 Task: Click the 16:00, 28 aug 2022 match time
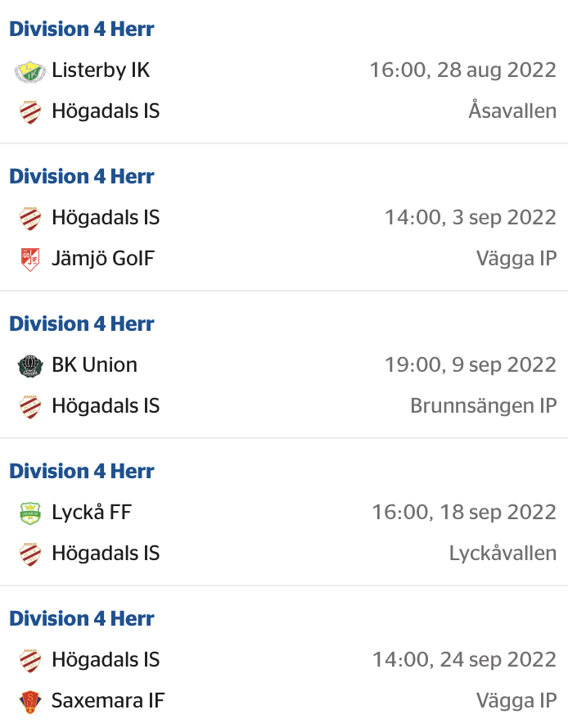click(x=462, y=70)
